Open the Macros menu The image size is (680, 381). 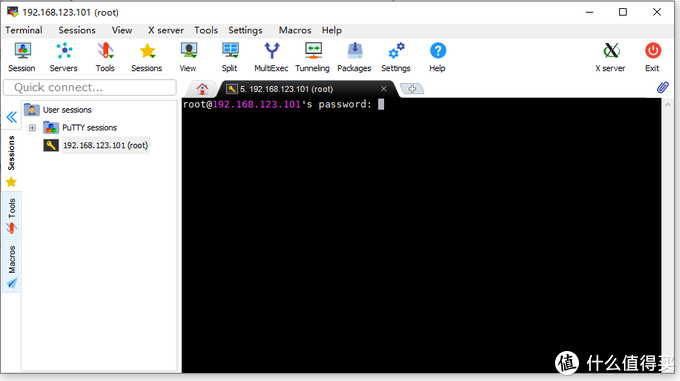295,30
